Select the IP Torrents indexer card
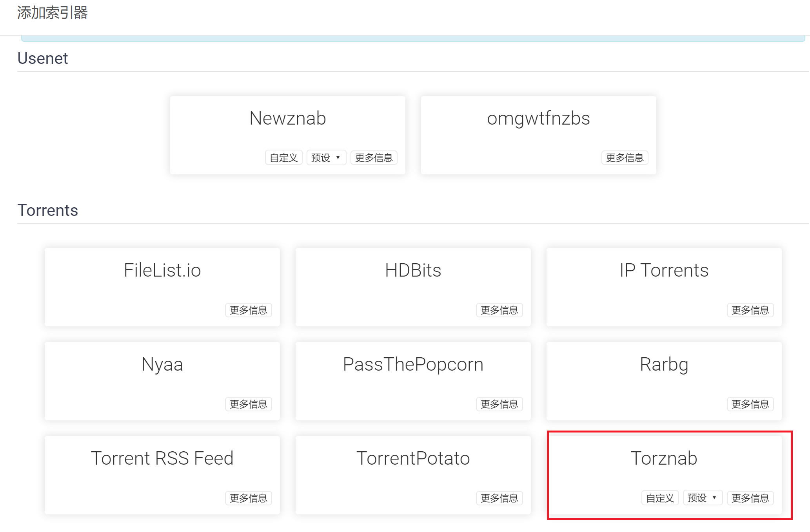 [x=664, y=287]
